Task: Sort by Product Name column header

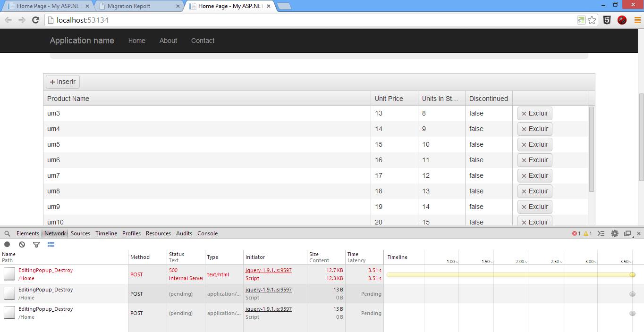Action: pos(207,99)
